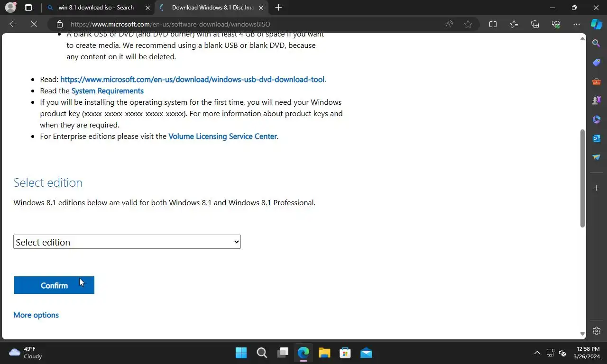
Task: Open the More options link
Action: [36, 315]
